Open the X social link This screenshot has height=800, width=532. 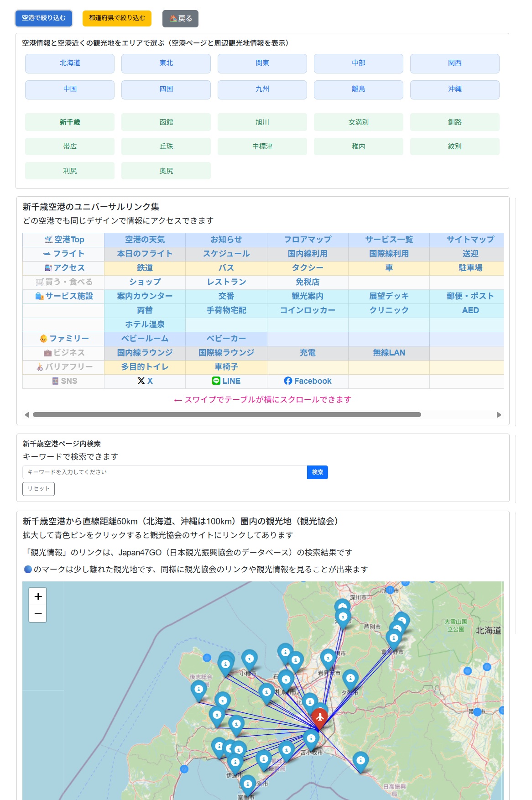[x=145, y=381]
